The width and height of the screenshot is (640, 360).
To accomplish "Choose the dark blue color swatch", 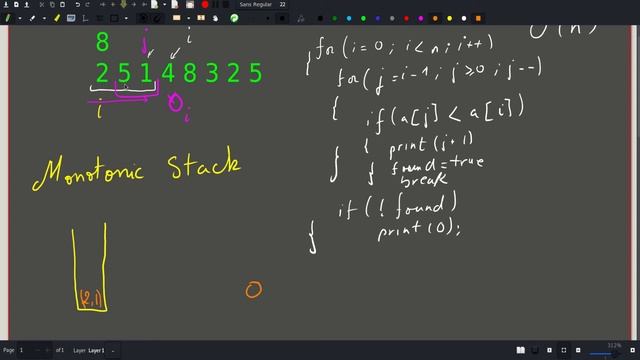I will [378, 18].
